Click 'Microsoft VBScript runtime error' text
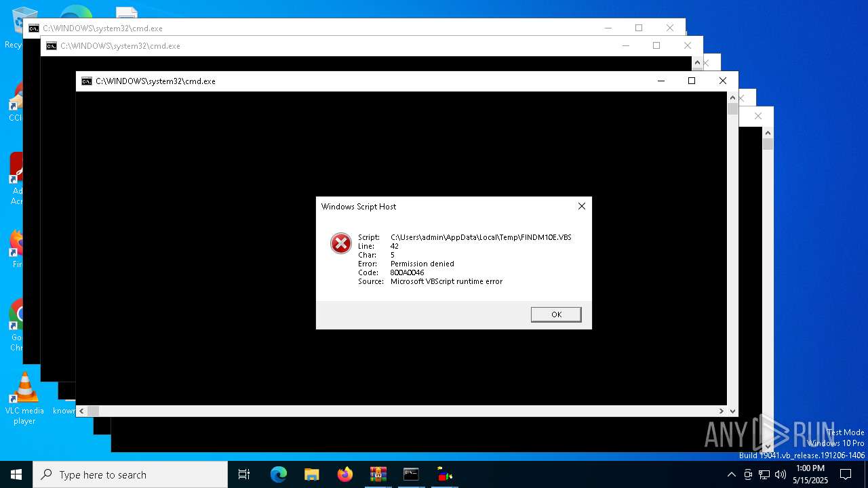 [x=446, y=281]
